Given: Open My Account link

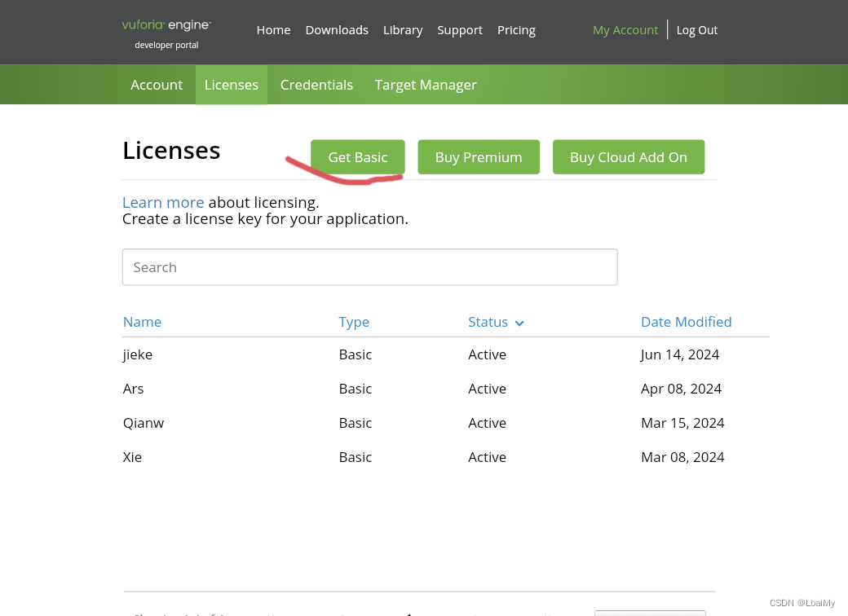Looking at the screenshot, I should [625, 30].
